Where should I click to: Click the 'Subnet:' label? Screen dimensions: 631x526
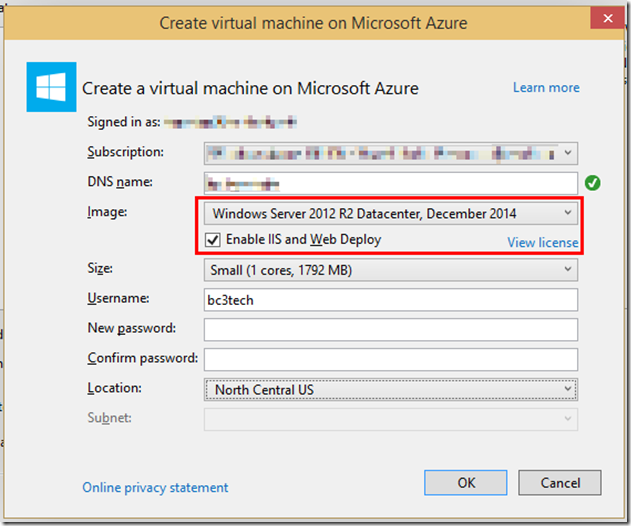point(109,418)
